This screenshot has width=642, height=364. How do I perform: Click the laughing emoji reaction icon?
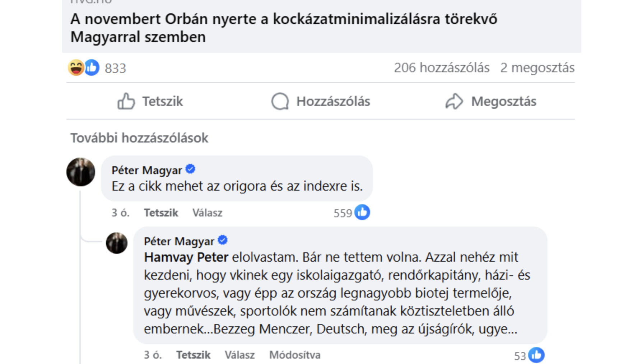coord(76,67)
